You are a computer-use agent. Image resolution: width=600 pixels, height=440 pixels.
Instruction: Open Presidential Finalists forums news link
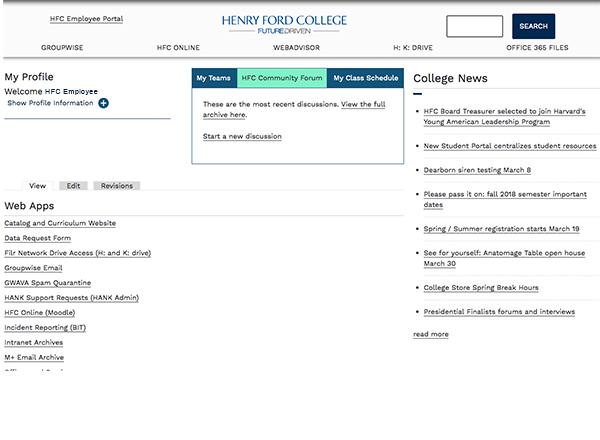click(499, 312)
